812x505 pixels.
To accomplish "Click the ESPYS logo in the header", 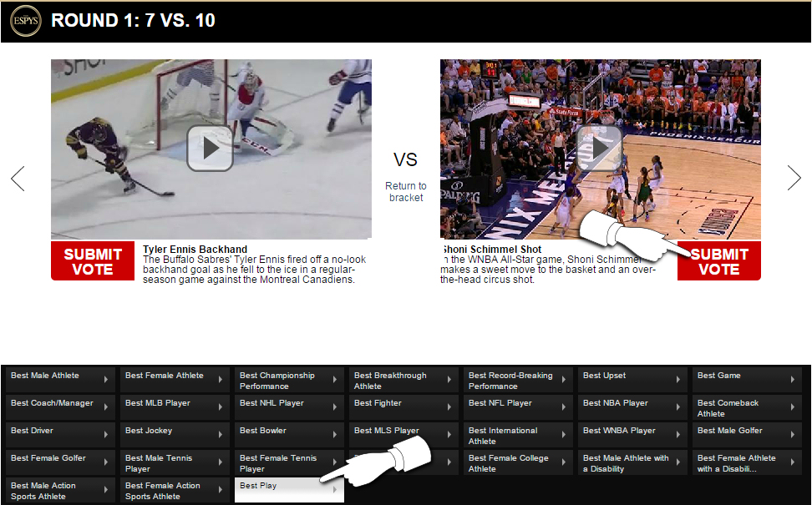I will click(x=25, y=21).
